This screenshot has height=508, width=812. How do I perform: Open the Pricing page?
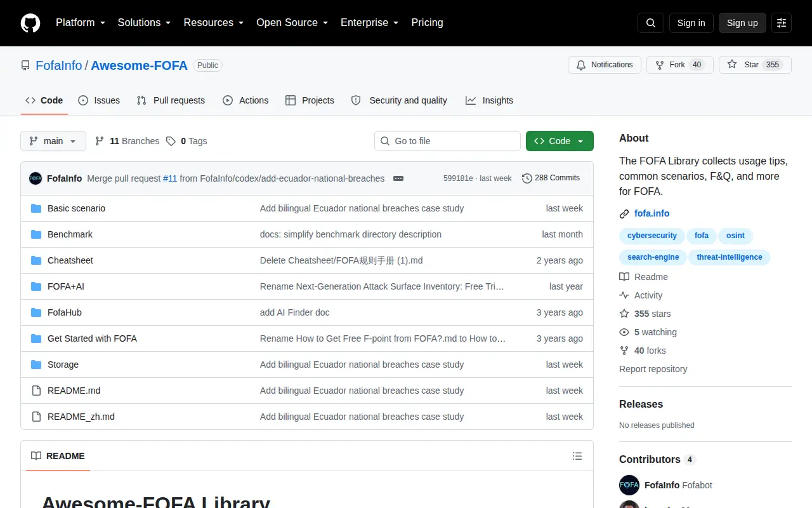tap(427, 22)
